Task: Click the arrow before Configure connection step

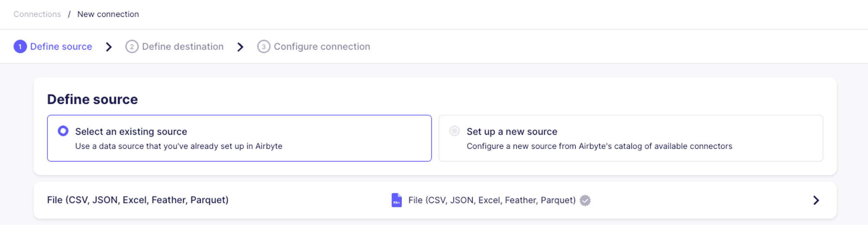Action: click(240, 47)
